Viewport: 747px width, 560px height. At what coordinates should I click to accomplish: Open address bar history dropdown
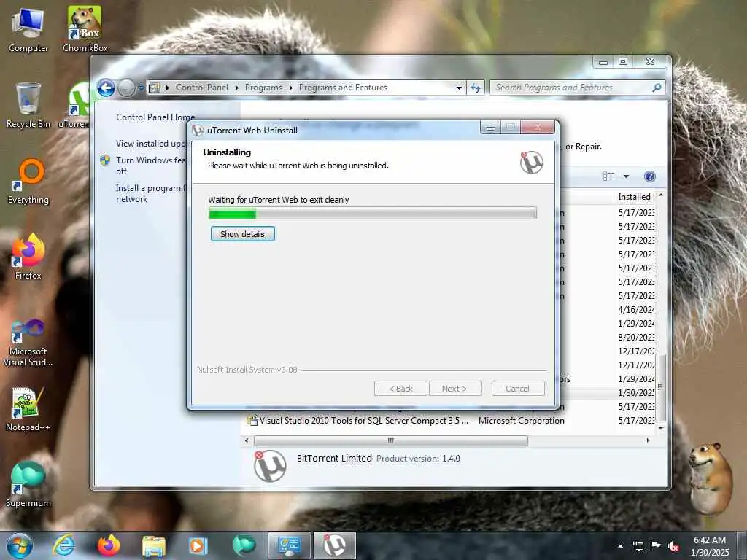459,87
